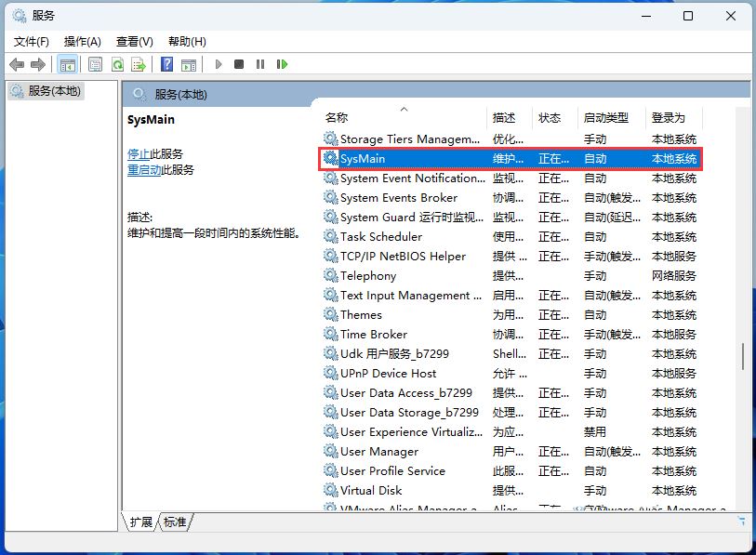Viewport: 756px width, 555px height.
Task: Open Properties for the selected service
Action: (93, 64)
